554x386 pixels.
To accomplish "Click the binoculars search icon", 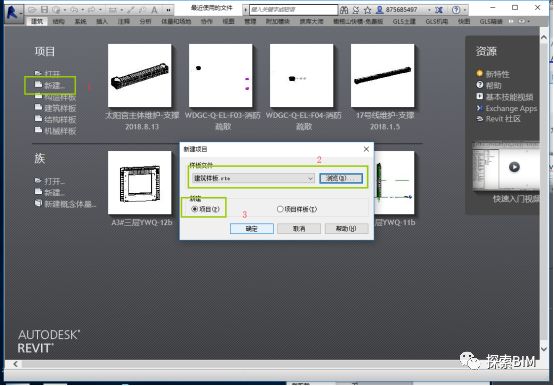I will (344, 10).
